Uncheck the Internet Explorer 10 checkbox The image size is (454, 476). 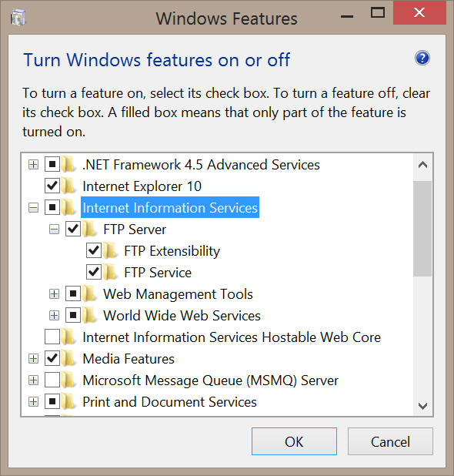(x=52, y=186)
